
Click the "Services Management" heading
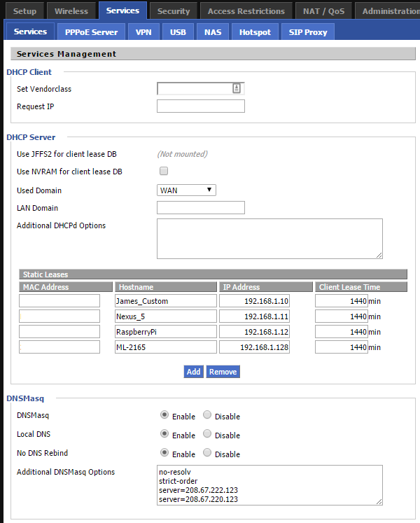click(x=66, y=54)
